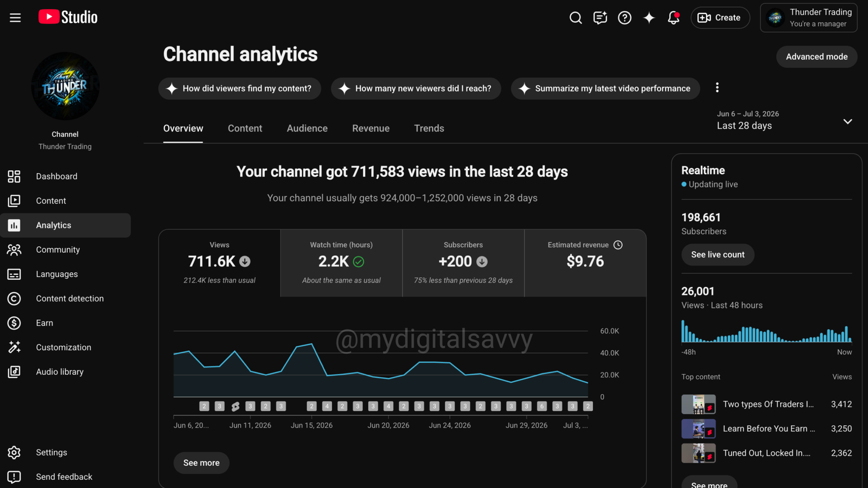Click the 'Updating live' status text
Viewport: 868px width, 488px height.
pos(713,184)
